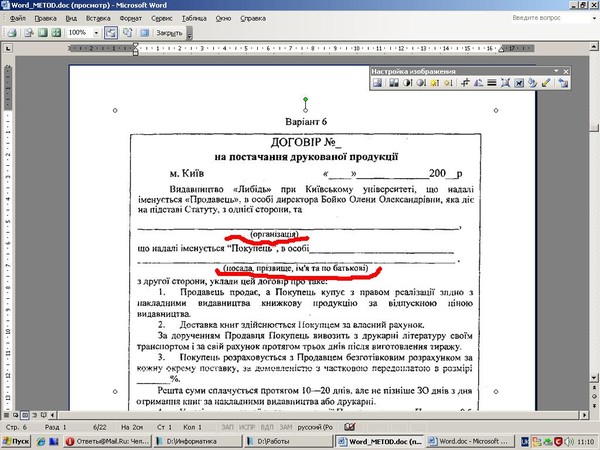Viewport: 600px width, 450px height.
Task: Click Internet Explorer quick launch icon
Action: 41,442
